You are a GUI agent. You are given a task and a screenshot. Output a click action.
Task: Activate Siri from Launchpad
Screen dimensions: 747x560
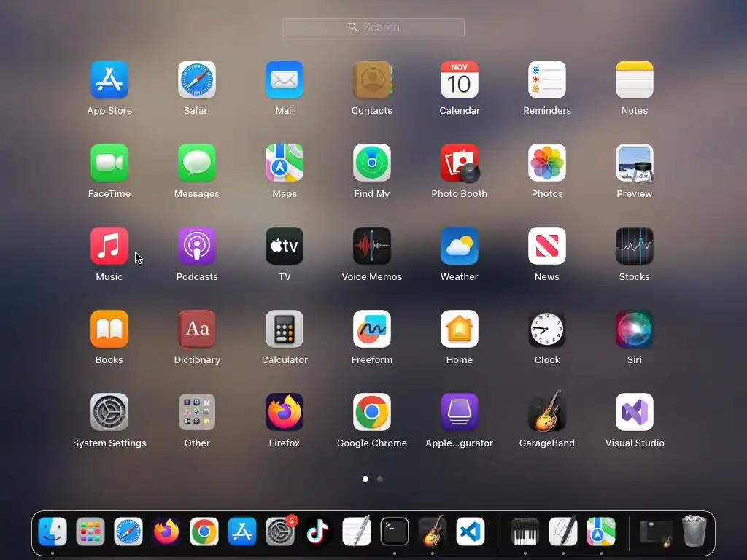point(635,329)
